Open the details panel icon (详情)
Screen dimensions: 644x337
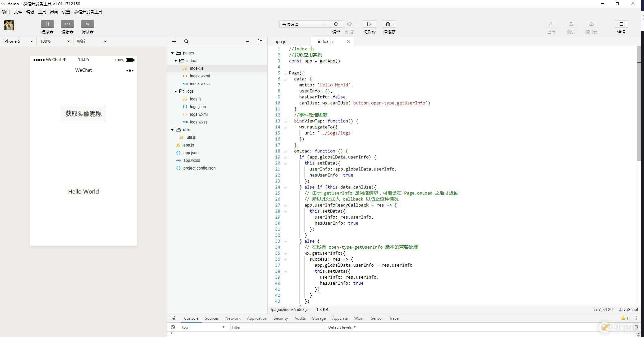(621, 24)
